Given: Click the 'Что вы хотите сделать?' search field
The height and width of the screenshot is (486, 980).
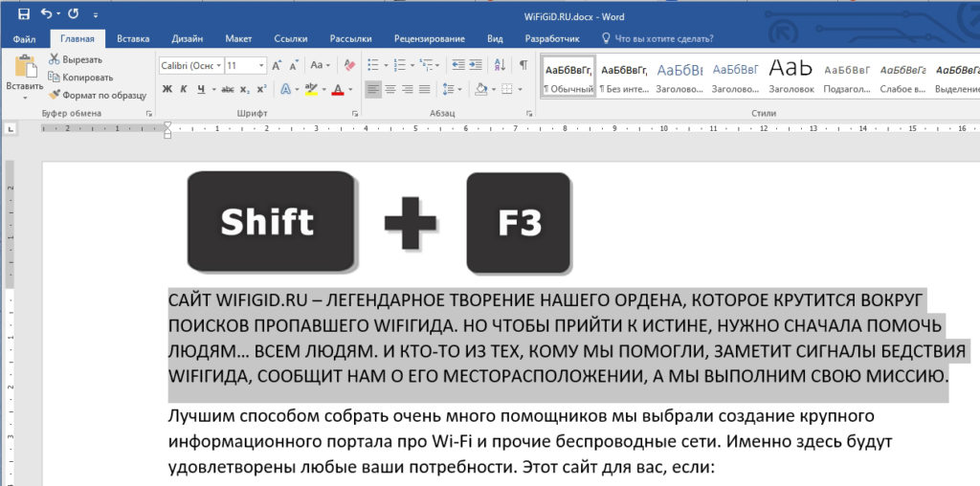Looking at the screenshot, I should pyautogui.click(x=662, y=39).
